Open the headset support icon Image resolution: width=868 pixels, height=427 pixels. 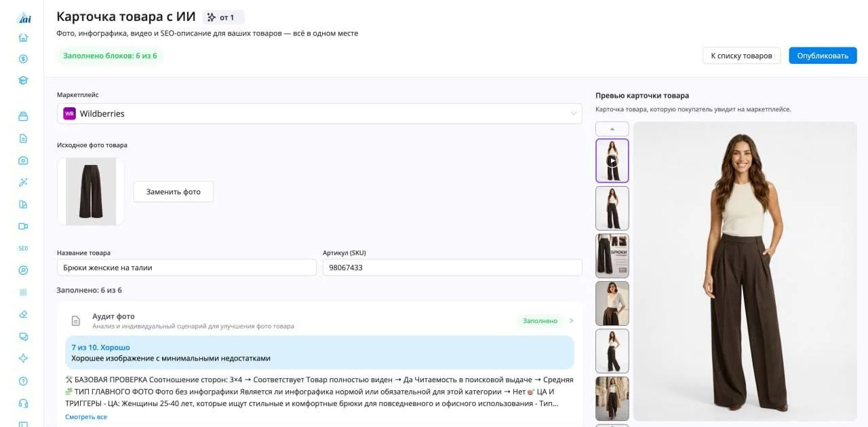(23, 403)
